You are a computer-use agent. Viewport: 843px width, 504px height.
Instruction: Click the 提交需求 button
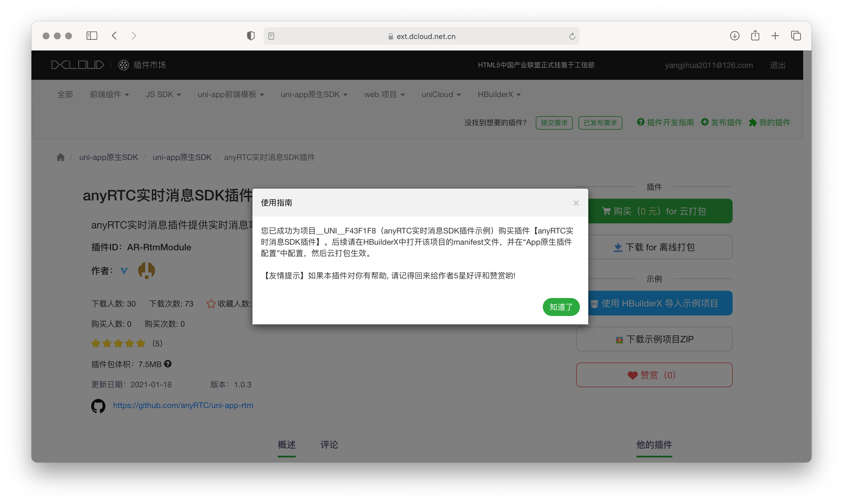[554, 123]
